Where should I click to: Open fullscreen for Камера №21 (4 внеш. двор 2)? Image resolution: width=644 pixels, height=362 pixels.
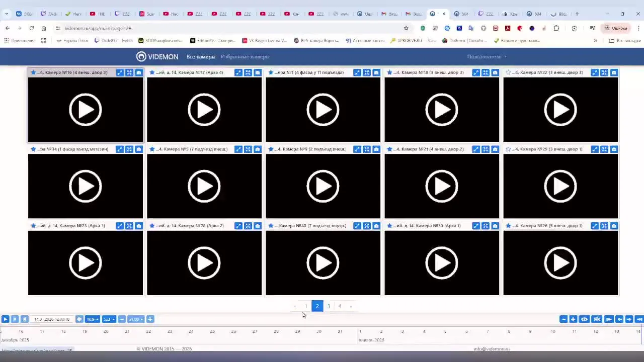click(x=486, y=149)
